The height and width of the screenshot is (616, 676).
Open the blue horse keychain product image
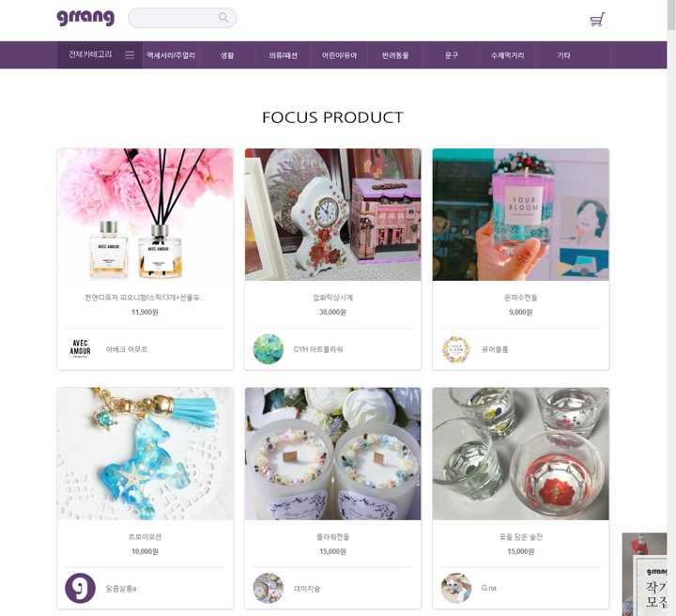coord(146,454)
